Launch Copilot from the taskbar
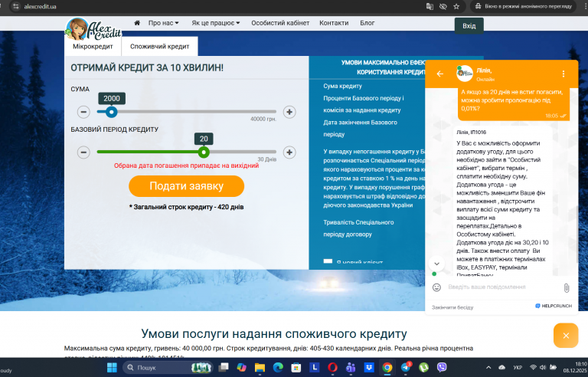Image resolution: width=588 pixels, height=377 pixels. [x=241, y=368]
